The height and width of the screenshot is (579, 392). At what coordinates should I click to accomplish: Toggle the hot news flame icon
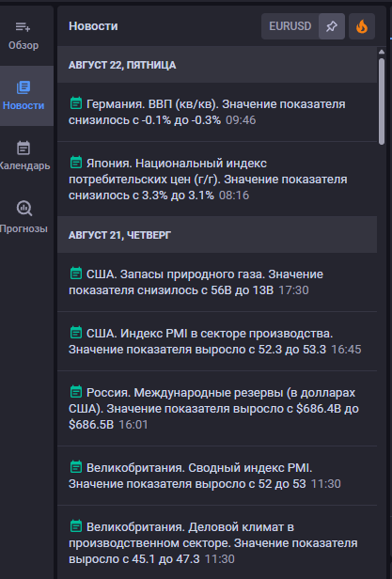pyautogui.click(x=362, y=26)
